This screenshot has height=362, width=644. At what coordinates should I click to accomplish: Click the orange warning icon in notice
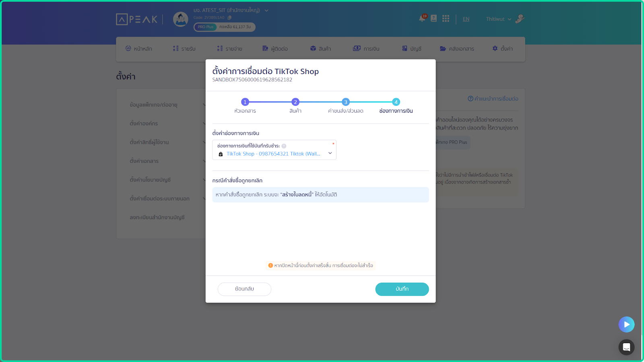[270, 265]
